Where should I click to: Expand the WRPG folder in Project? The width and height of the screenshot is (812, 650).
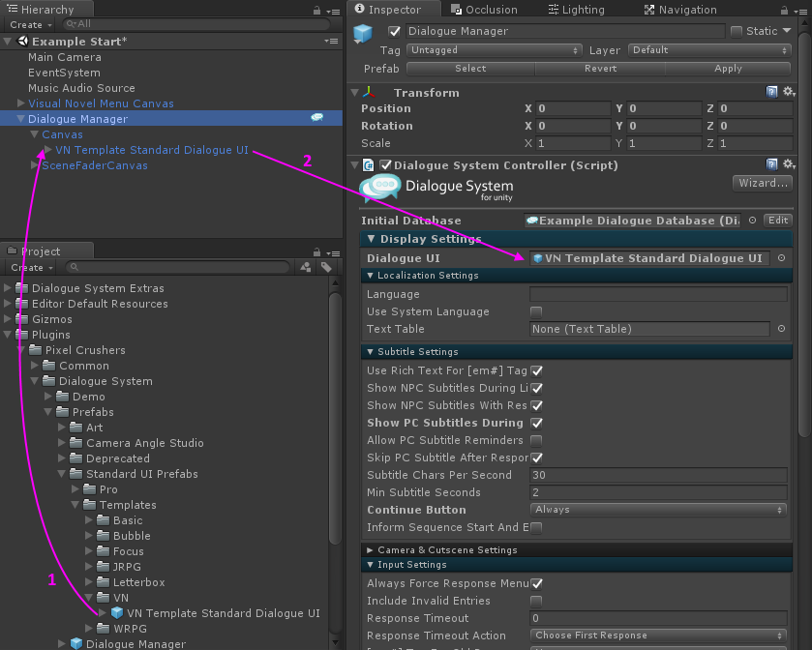(x=89, y=629)
